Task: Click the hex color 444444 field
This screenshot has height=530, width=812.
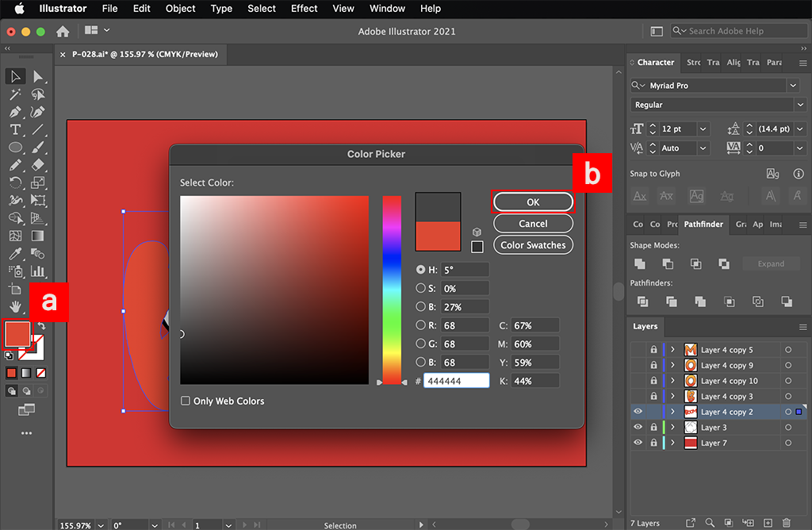Action: tap(456, 381)
